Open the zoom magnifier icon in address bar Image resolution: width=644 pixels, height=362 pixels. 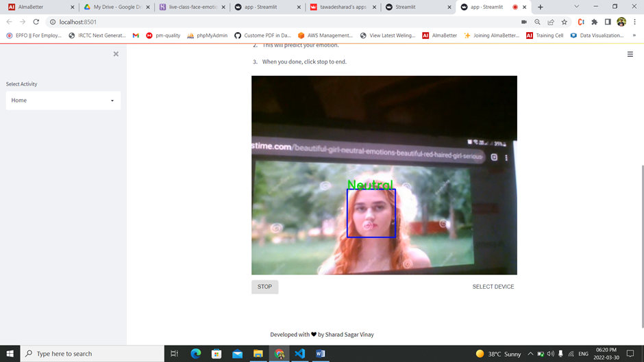click(537, 22)
